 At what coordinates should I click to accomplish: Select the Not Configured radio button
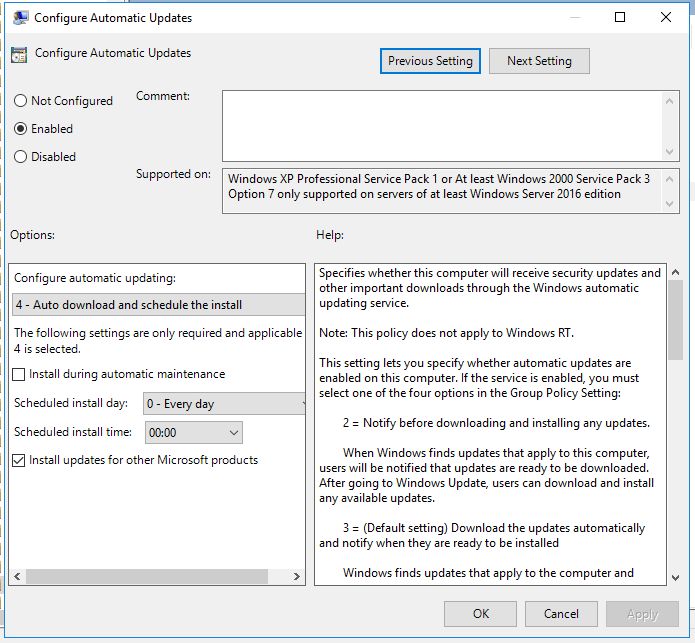click(x=20, y=101)
